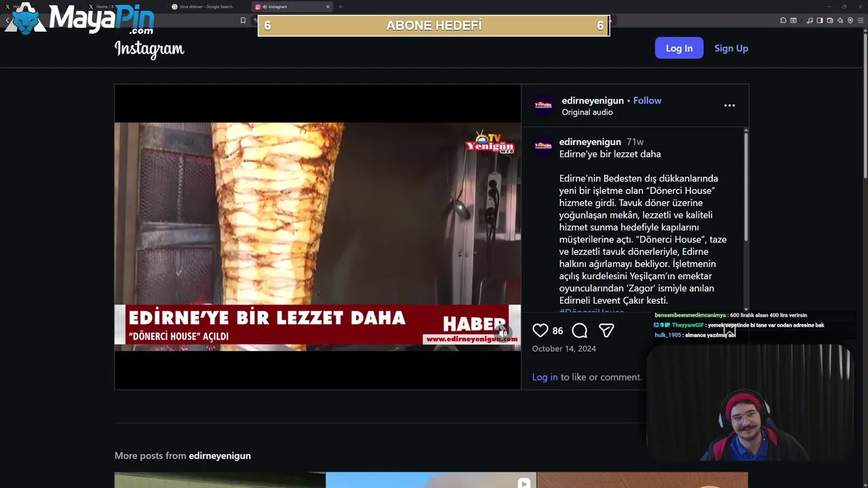Open the first thumbnail under More posts
868x488 pixels.
coord(220,480)
